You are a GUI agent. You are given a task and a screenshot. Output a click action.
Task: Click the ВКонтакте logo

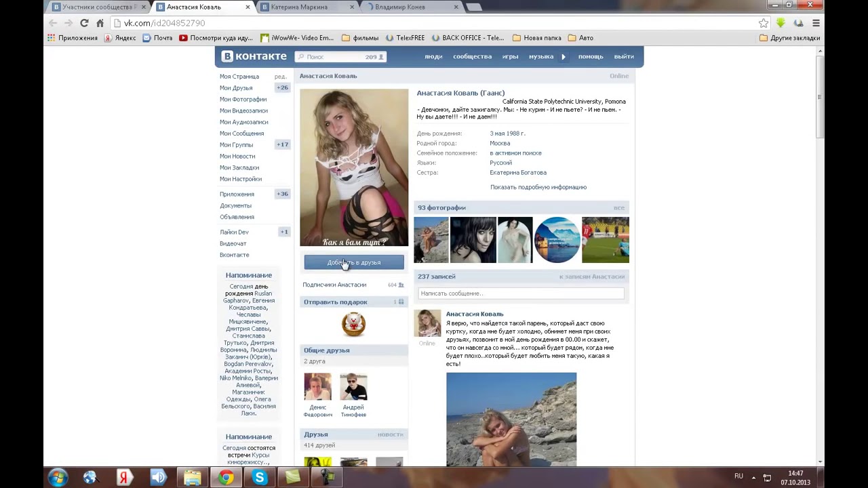[254, 56]
